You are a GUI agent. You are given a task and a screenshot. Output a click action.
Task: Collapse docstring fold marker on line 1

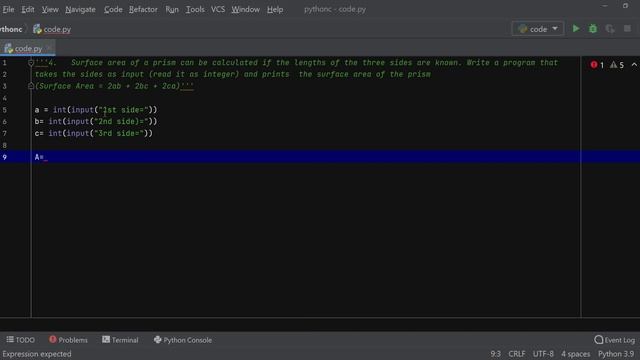tap(31, 62)
